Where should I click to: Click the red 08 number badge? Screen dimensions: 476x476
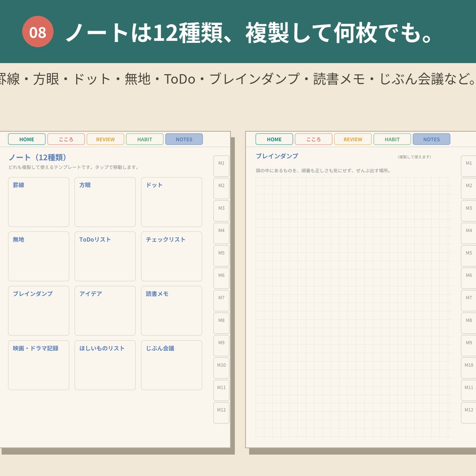pyautogui.click(x=38, y=32)
